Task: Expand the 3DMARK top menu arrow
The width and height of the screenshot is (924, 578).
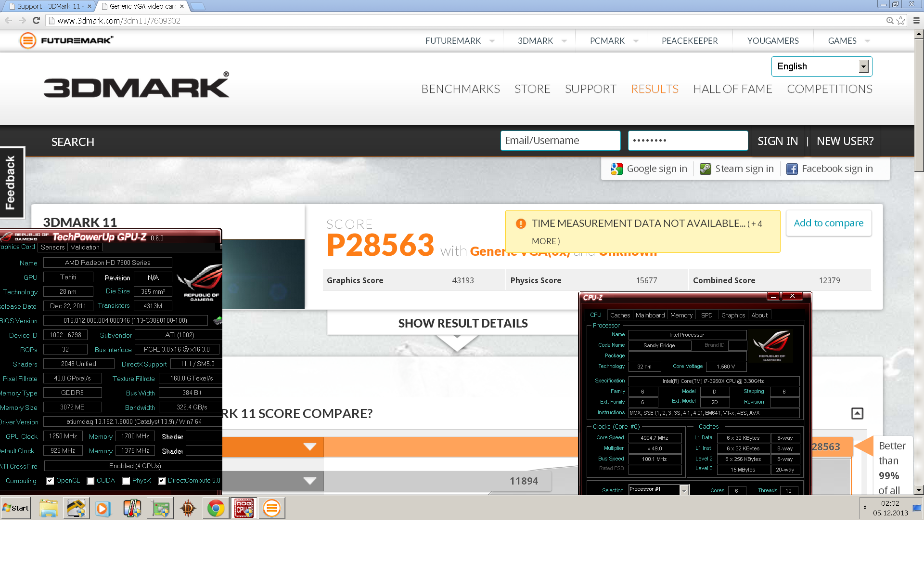Action: tap(564, 41)
